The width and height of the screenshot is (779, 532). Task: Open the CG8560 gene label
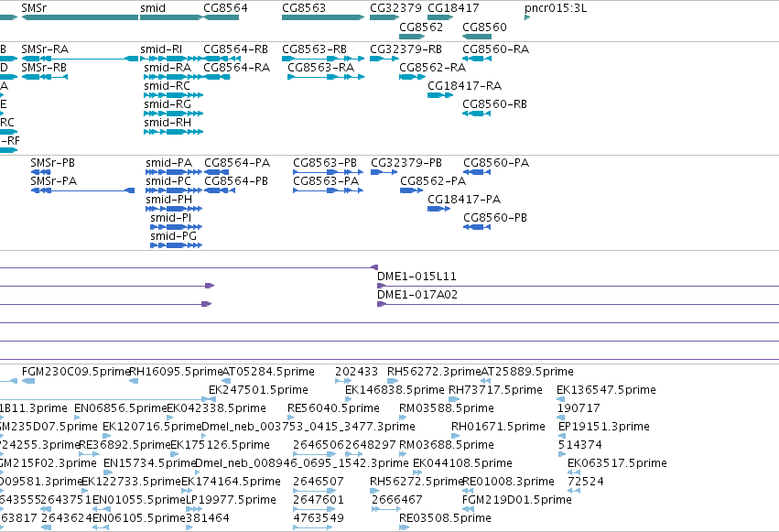pyautogui.click(x=484, y=27)
